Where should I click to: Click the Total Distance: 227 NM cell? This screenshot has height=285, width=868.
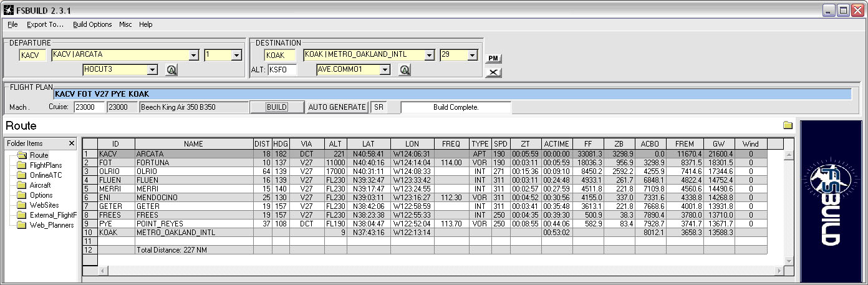(x=194, y=249)
